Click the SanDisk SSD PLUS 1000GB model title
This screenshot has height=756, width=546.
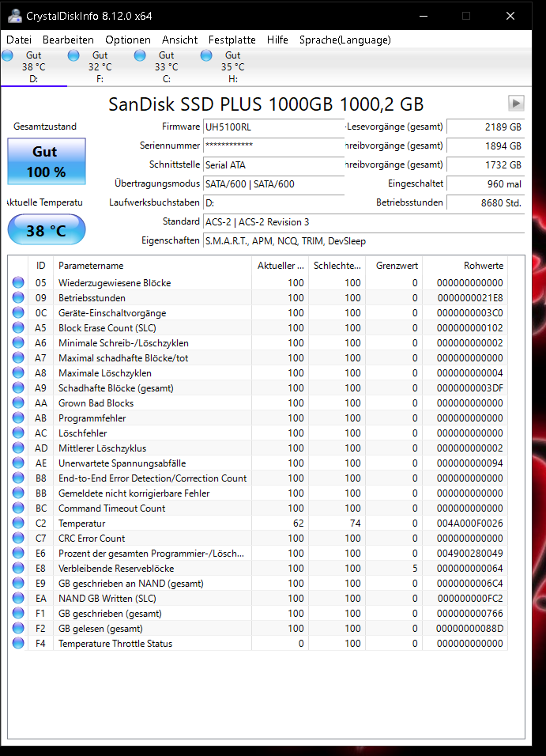(266, 104)
